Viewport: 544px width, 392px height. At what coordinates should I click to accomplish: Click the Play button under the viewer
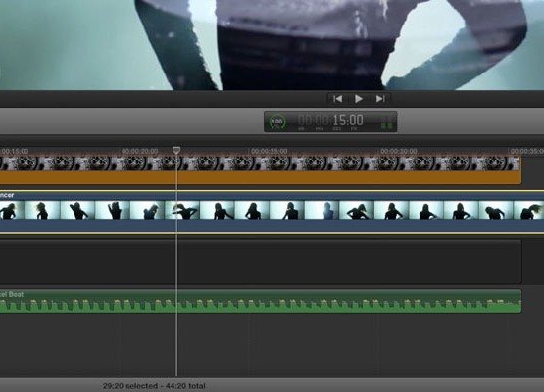click(x=359, y=99)
